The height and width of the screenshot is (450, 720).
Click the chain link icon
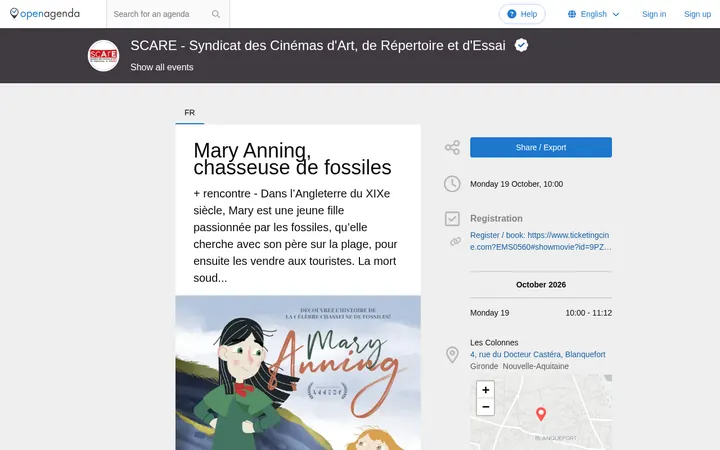(455, 241)
